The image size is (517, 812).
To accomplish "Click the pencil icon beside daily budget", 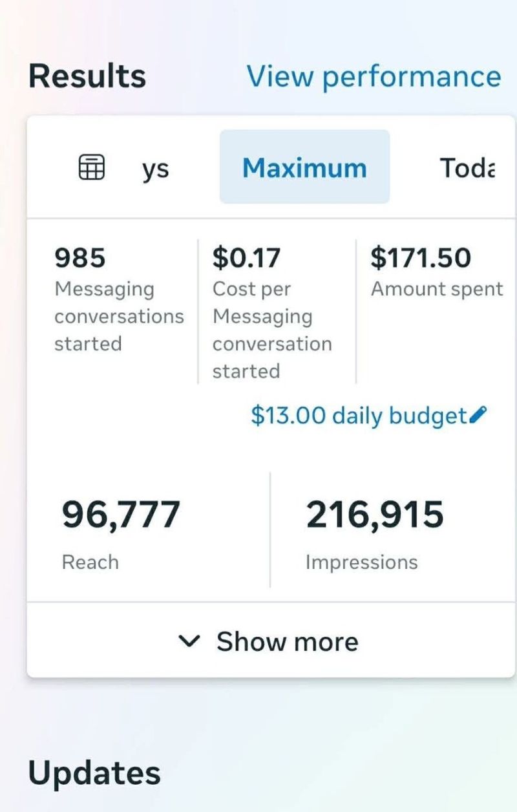I will 478,415.
